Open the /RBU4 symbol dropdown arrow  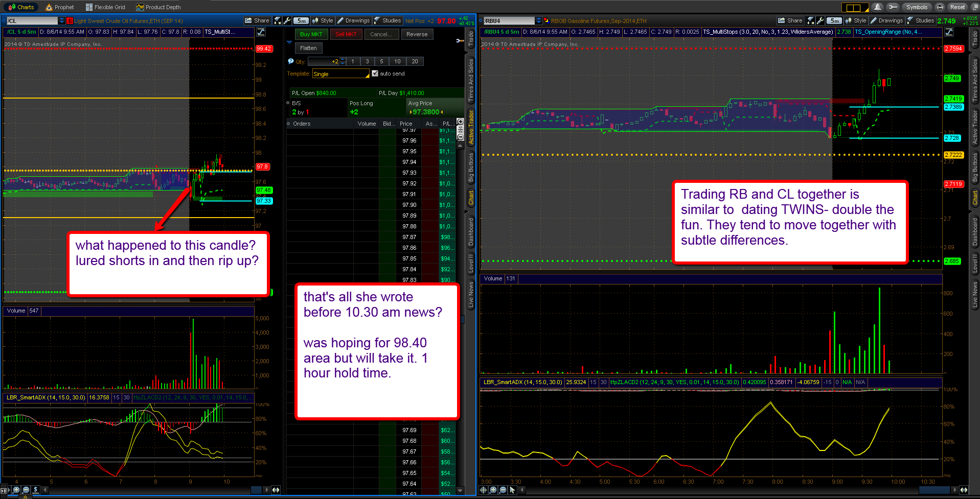pos(539,21)
